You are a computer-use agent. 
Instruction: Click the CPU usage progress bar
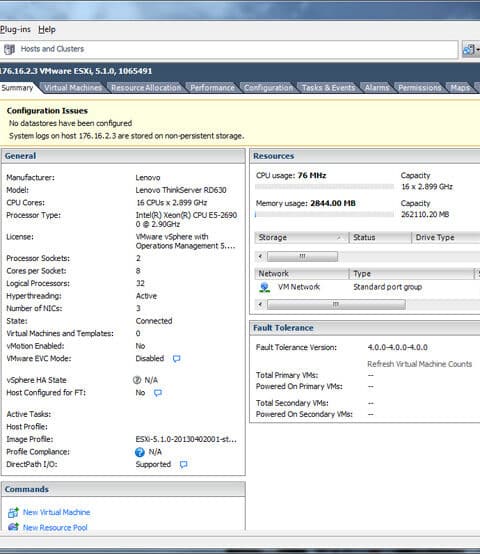tap(324, 186)
